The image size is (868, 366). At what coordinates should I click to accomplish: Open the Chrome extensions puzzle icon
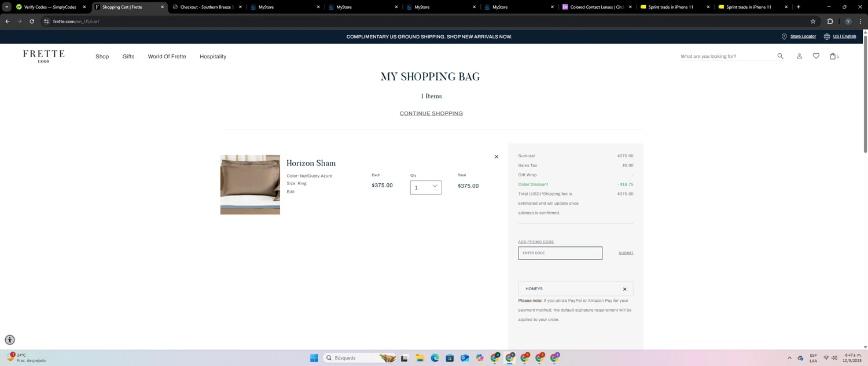click(830, 21)
